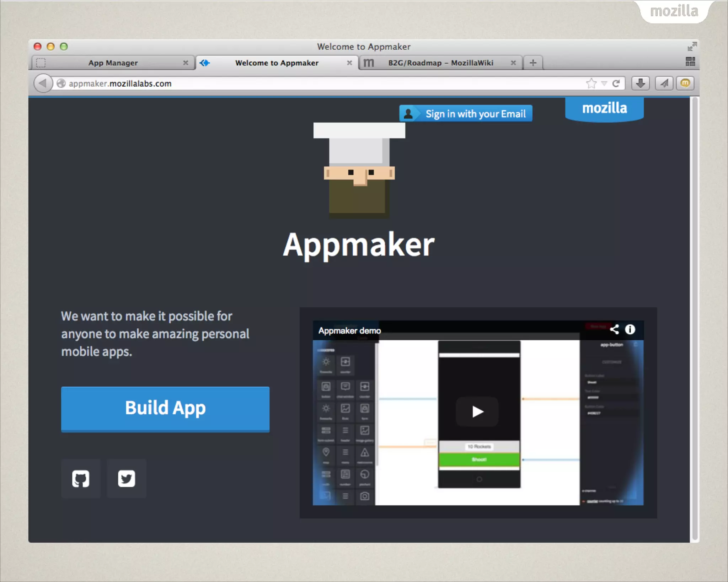Open the tab groups grid icon
Image resolution: width=728 pixels, height=582 pixels.
point(690,62)
